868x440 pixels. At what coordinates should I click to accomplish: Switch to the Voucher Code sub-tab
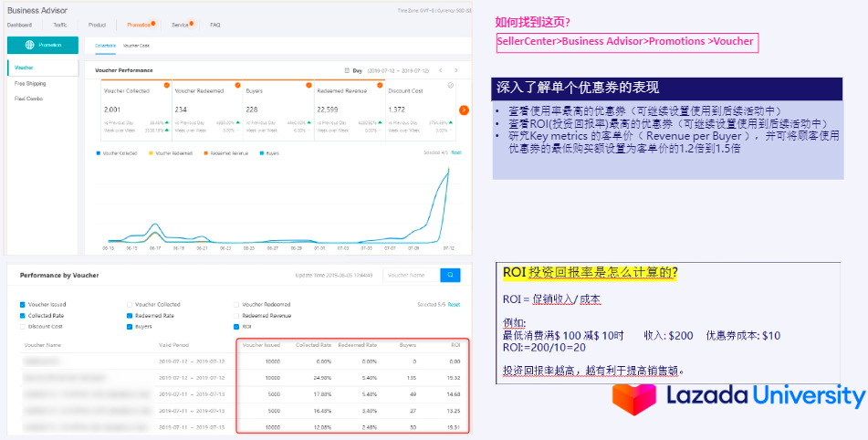pyautogui.click(x=136, y=46)
